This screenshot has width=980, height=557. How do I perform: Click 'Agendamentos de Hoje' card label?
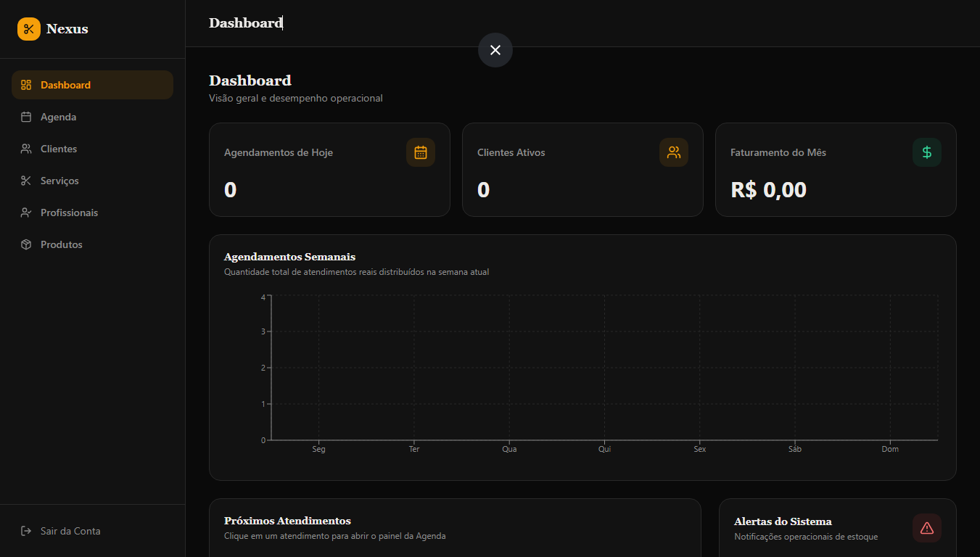(x=279, y=152)
